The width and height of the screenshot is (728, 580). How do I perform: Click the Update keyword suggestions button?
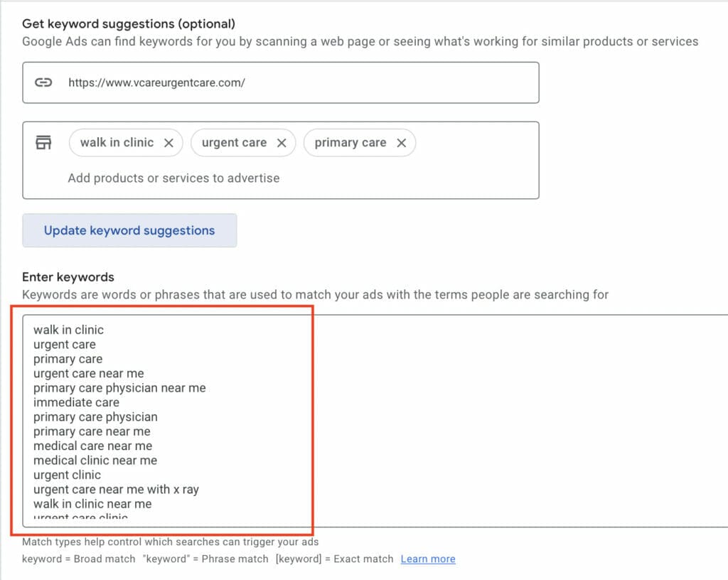pyautogui.click(x=129, y=230)
